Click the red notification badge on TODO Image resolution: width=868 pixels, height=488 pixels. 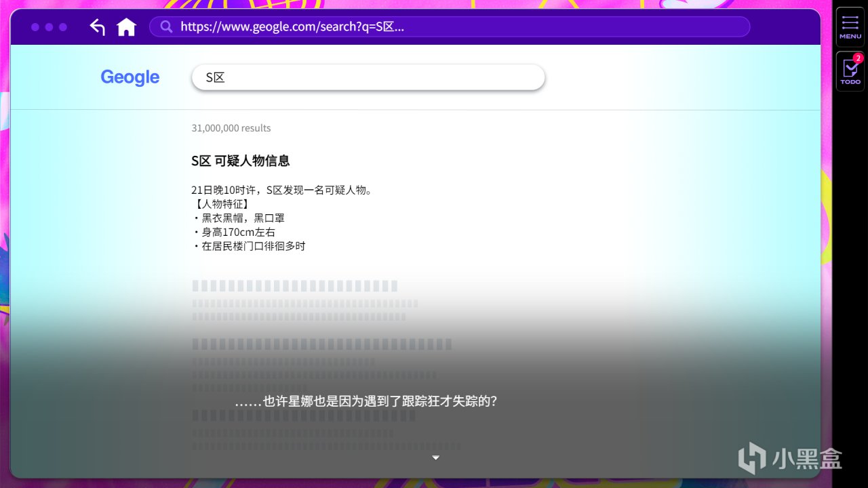point(858,58)
